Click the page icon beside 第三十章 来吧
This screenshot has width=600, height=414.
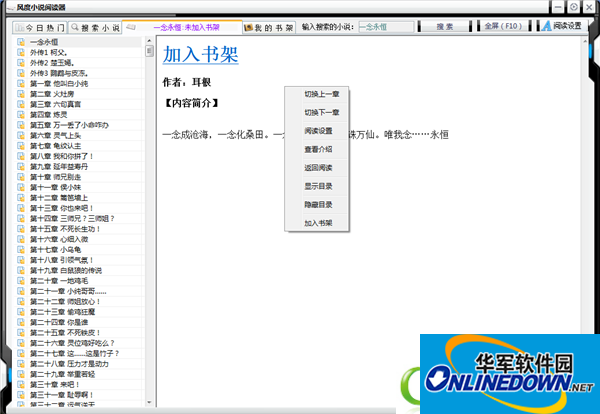[x=21, y=384]
